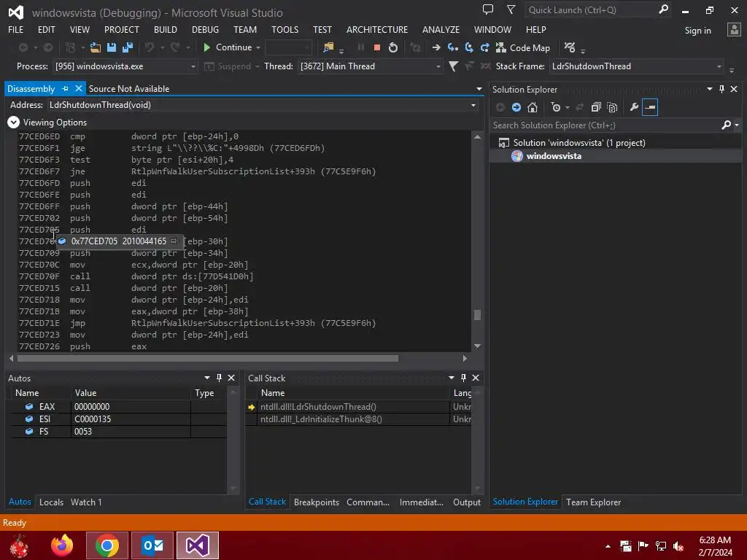This screenshot has width=747, height=560.
Task: Open the BUILD menu
Action: [166, 29]
